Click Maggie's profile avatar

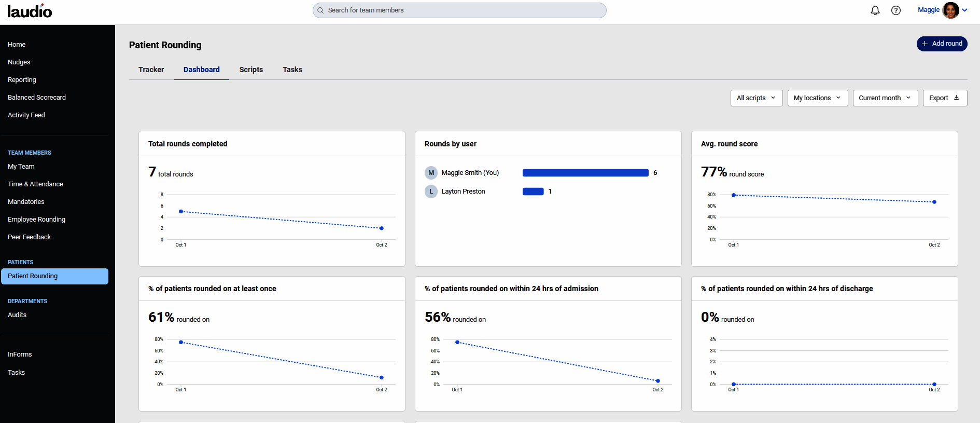click(950, 10)
